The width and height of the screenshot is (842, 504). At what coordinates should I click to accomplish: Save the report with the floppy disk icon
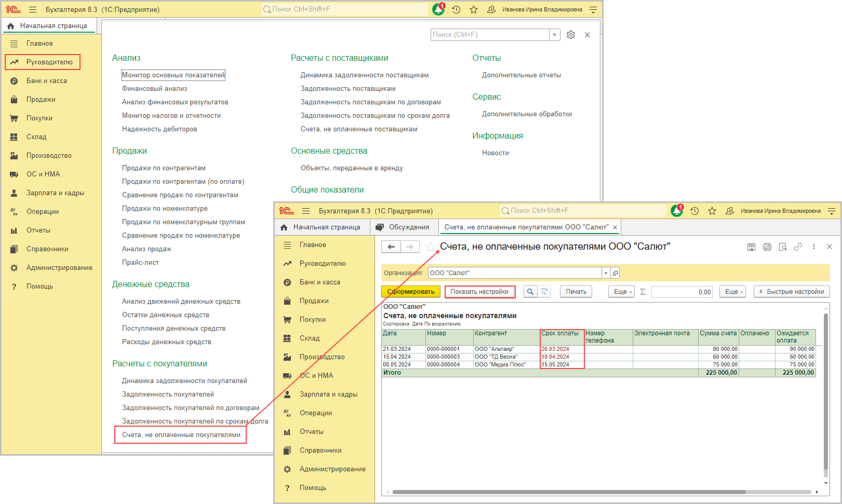(751, 247)
